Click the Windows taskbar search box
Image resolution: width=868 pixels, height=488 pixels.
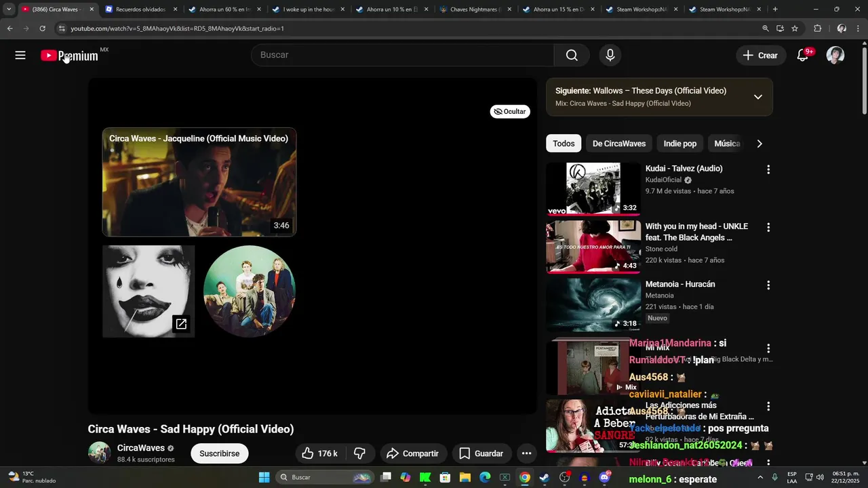tap(325, 477)
